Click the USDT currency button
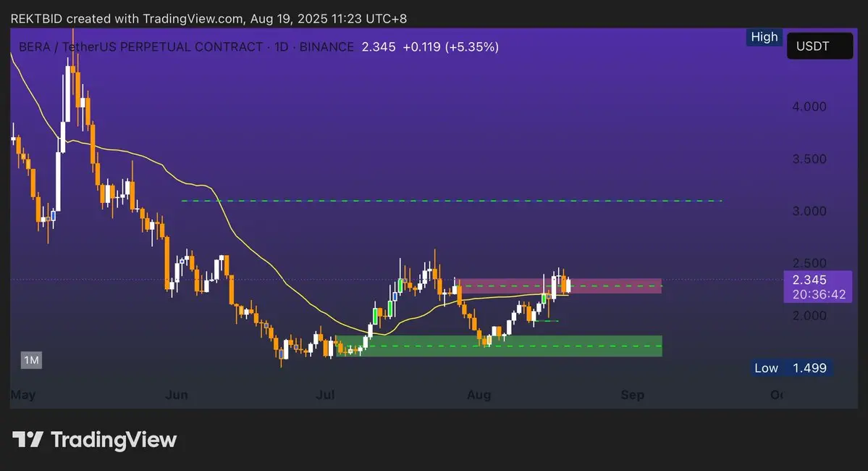This screenshot has height=471, width=868. point(819,46)
